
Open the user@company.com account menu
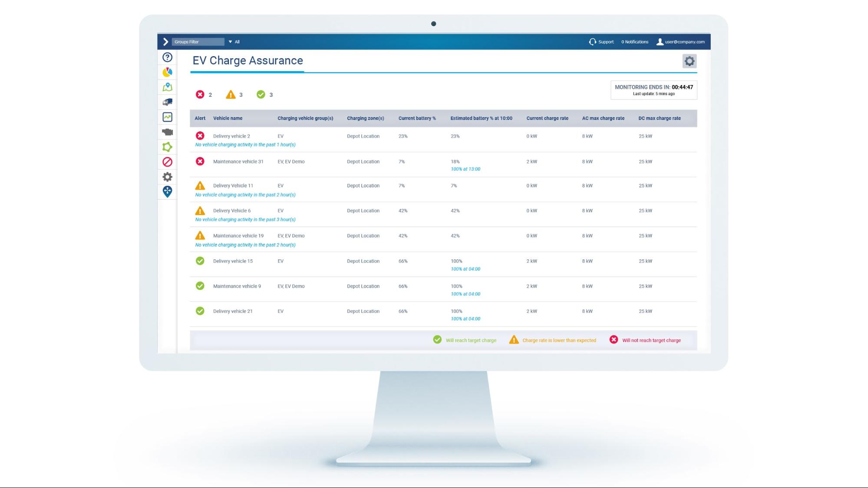click(x=683, y=42)
